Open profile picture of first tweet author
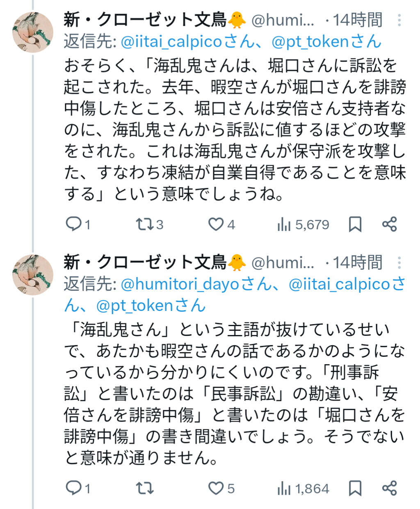The height and width of the screenshot is (509, 420). tap(33, 32)
